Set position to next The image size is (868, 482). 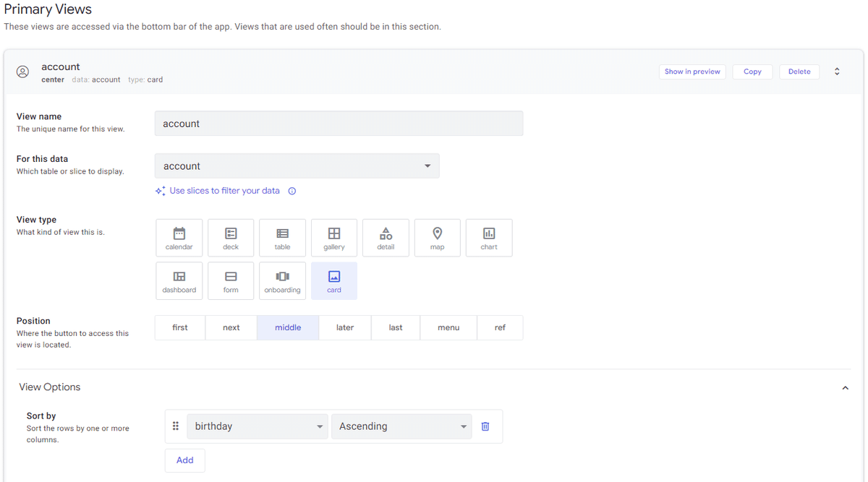point(231,327)
